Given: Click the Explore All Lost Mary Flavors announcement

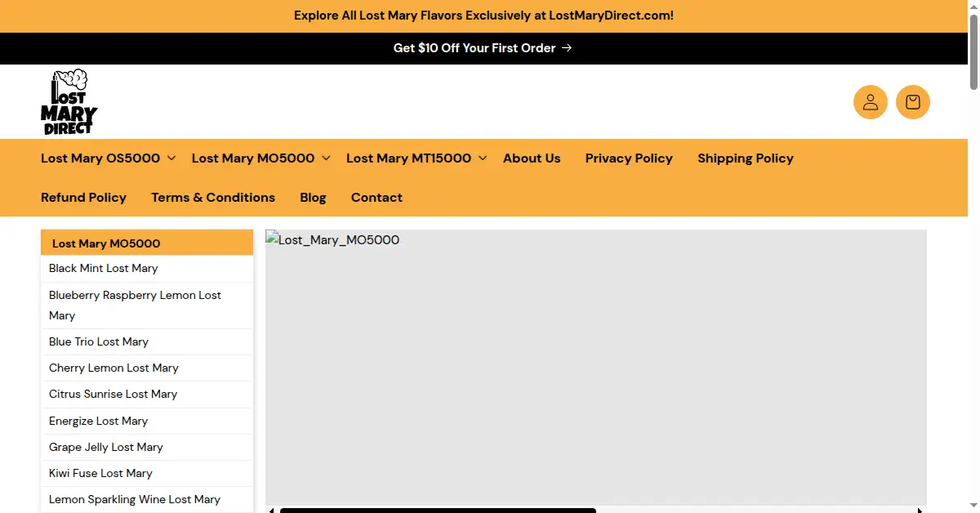Looking at the screenshot, I should click(x=483, y=16).
